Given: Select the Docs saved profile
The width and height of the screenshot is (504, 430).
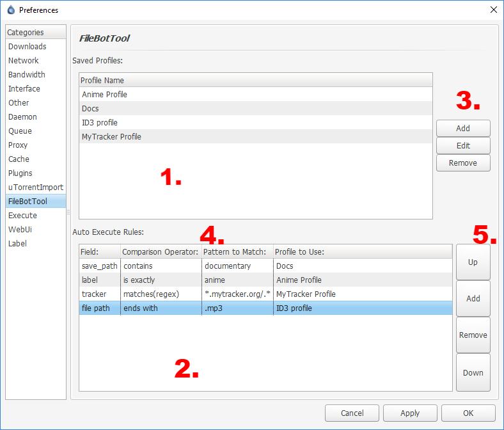Looking at the screenshot, I should 256,108.
